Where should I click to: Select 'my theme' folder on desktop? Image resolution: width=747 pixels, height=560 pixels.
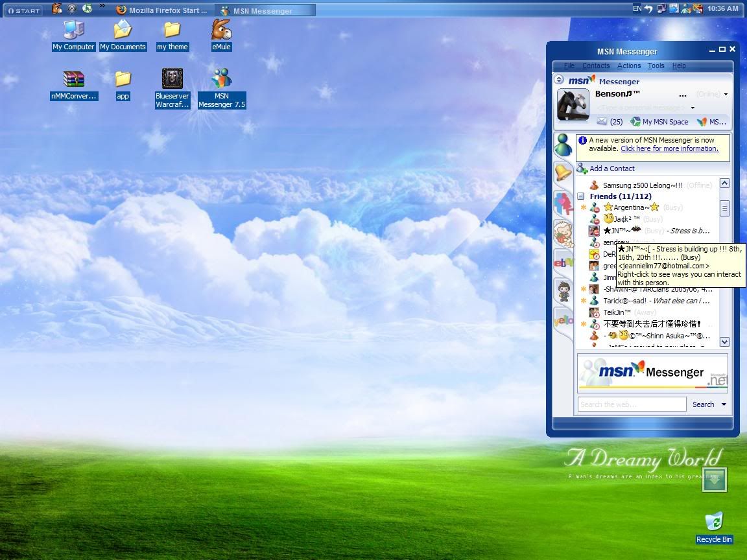(x=172, y=35)
